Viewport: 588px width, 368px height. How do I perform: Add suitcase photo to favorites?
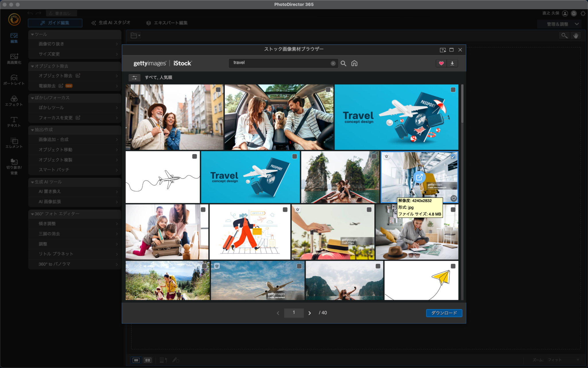pyautogui.click(x=454, y=198)
